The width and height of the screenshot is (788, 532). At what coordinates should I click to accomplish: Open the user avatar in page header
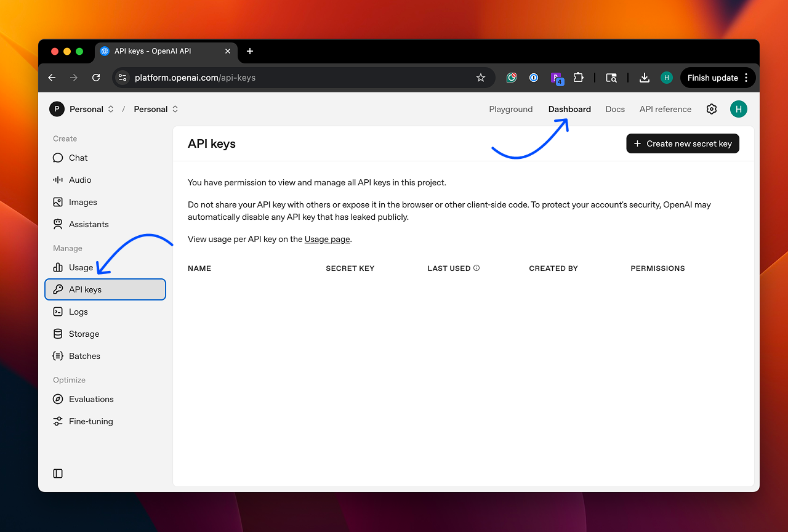tap(738, 109)
